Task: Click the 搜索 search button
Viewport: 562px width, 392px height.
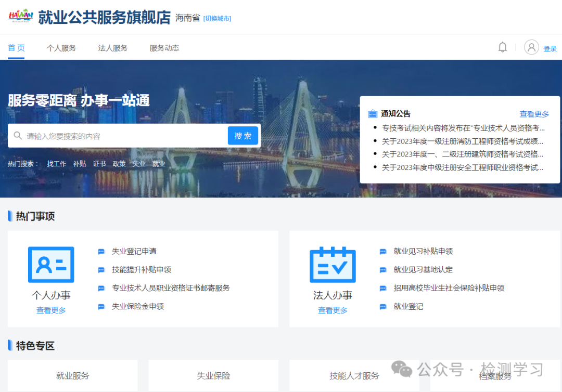Action: (x=243, y=135)
